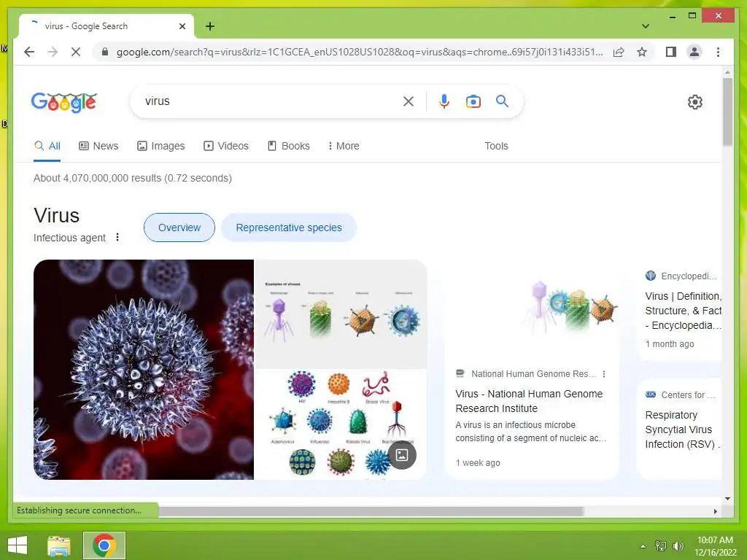This screenshot has height=560, width=747.
Task: Open the large virus photo
Action: 144,370
